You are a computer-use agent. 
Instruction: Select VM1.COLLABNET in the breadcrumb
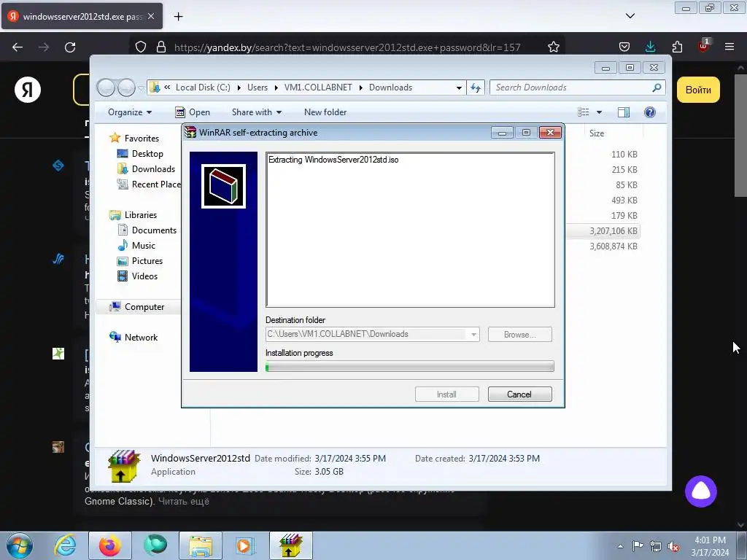click(x=318, y=87)
